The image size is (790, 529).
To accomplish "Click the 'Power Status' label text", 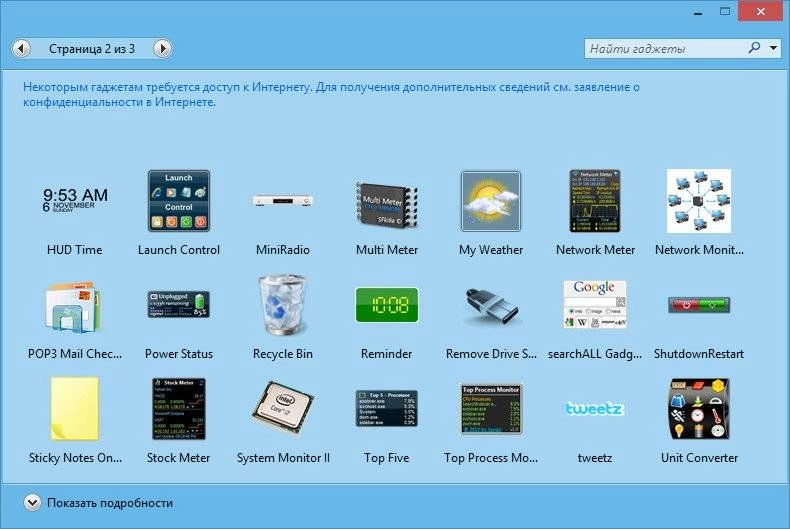I will pyautogui.click(x=179, y=354).
